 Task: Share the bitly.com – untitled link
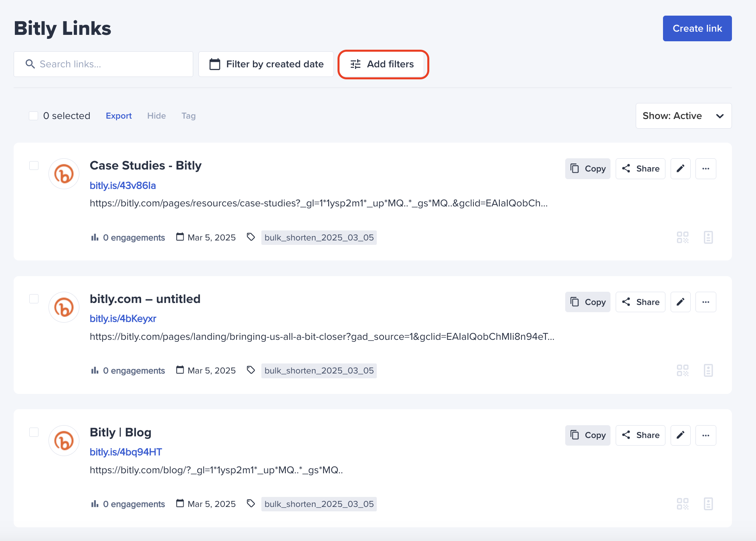[640, 302]
